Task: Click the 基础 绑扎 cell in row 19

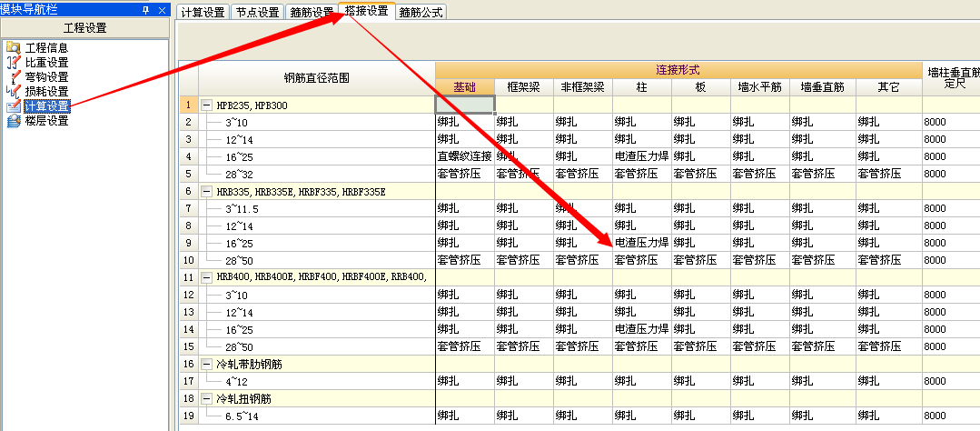Action: tap(465, 416)
